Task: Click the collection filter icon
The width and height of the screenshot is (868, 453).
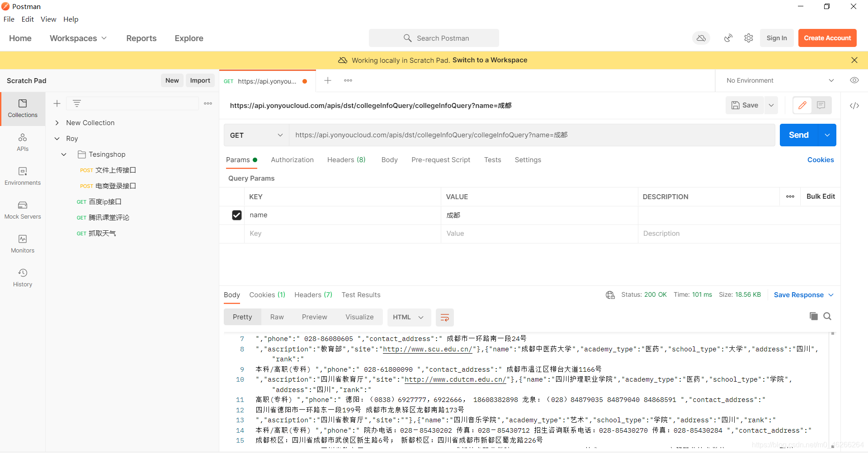Action: tap(77, 103)
